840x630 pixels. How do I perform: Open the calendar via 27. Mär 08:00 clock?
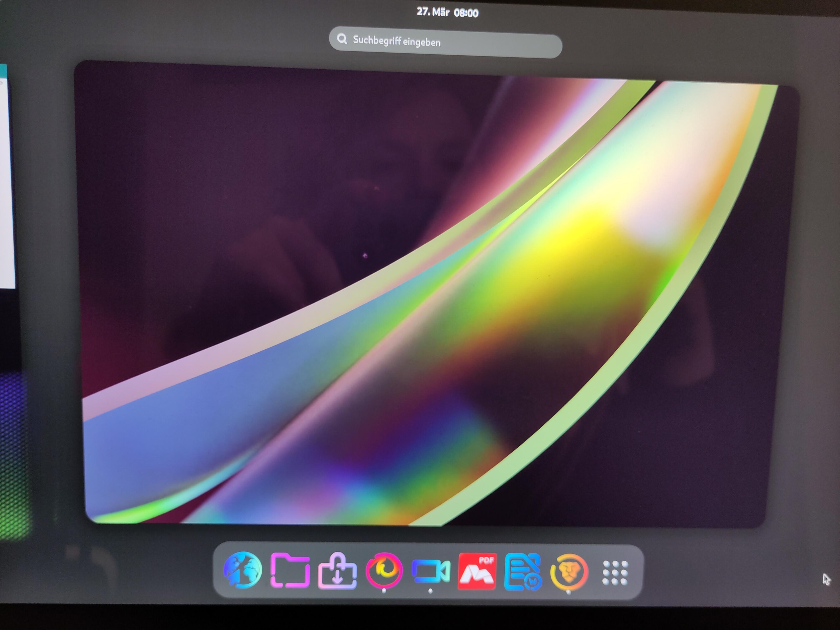(448, 13)
